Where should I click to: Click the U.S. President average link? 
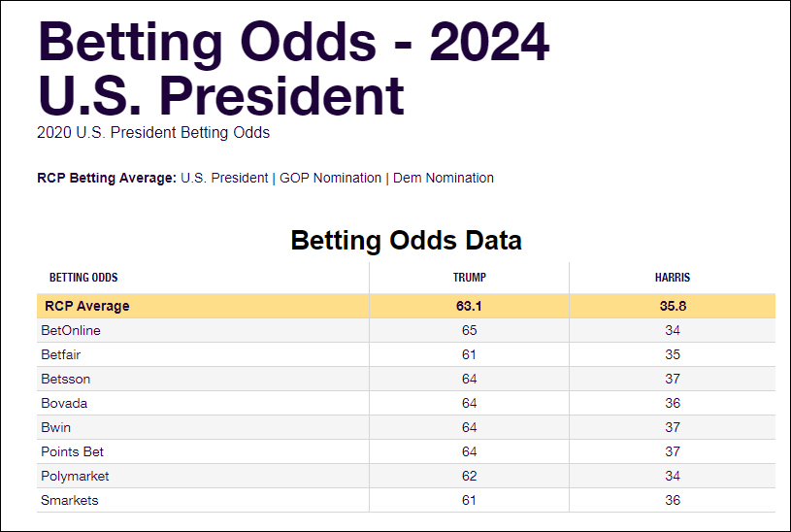(x=224, y=178)
